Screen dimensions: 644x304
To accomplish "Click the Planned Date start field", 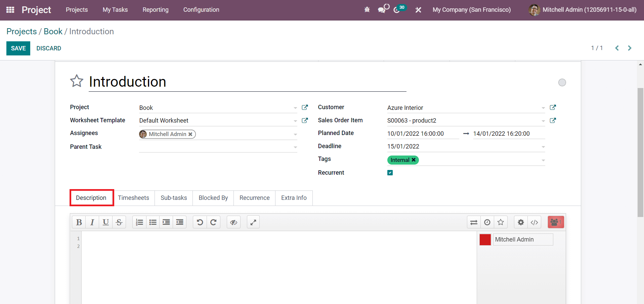I will click(x=423, y=134).
